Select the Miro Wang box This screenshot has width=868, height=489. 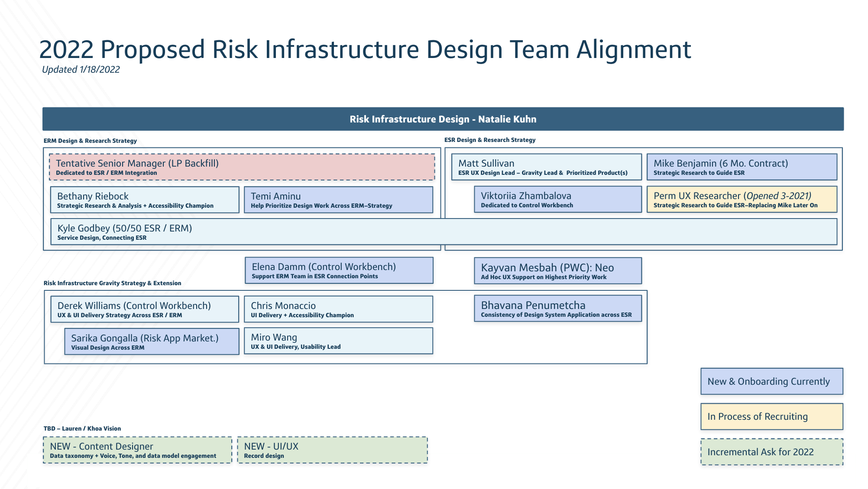[338, 341]
